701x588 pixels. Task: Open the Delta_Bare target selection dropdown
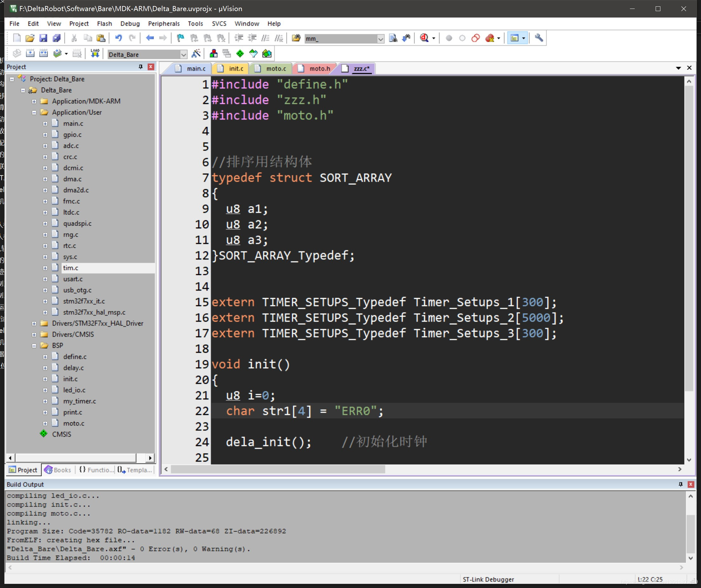183,55
